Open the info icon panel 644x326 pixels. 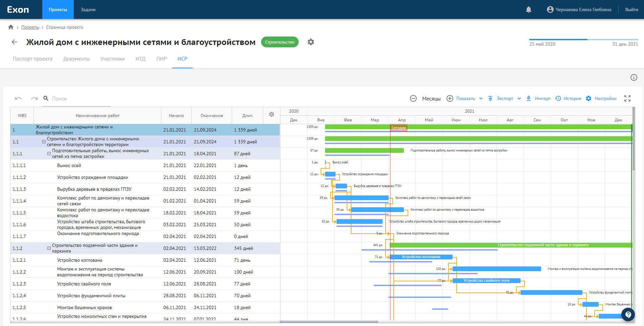pyautogui.click(x=634, y=77)
